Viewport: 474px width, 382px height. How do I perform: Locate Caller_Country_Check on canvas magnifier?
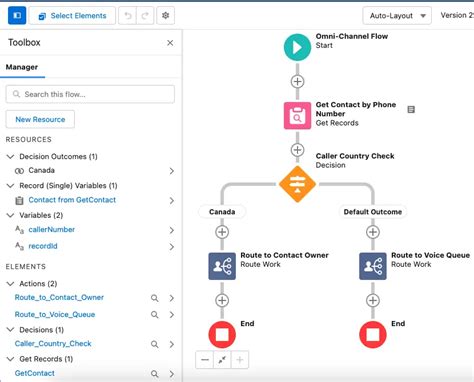coord(155,344)
